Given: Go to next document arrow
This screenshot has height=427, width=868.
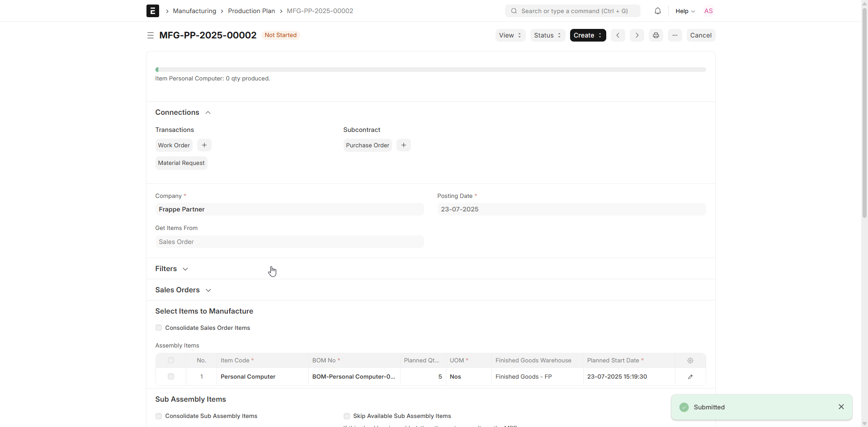Looking at the screenshot, I should [637, 35].
